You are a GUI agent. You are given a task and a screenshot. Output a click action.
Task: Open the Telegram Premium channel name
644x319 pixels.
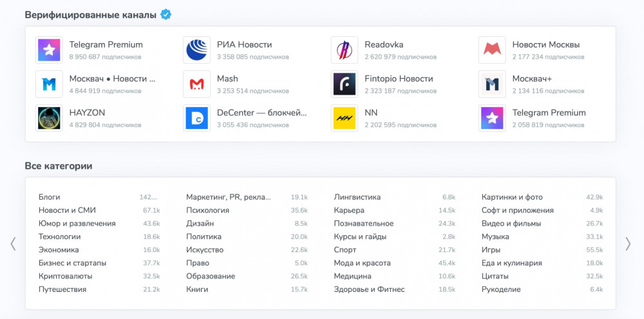106,44
